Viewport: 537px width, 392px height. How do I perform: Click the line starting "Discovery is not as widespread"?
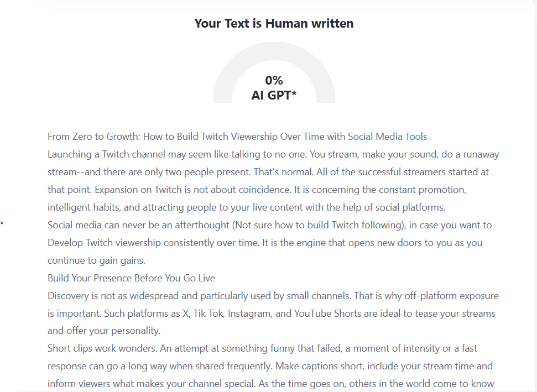tap(273, 296)
